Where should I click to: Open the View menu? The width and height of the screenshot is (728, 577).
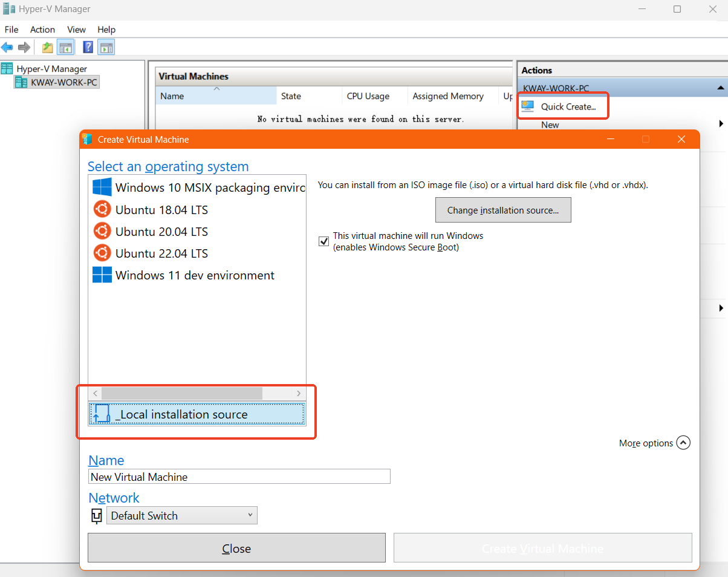pyautogui.click(x=76, y=30)
